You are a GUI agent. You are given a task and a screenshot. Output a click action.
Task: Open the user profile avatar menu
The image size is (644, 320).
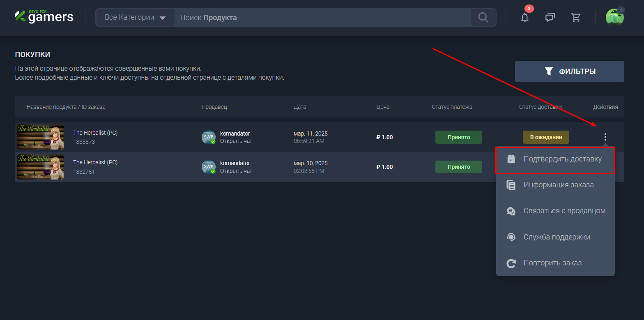click(x=614, y=17)
